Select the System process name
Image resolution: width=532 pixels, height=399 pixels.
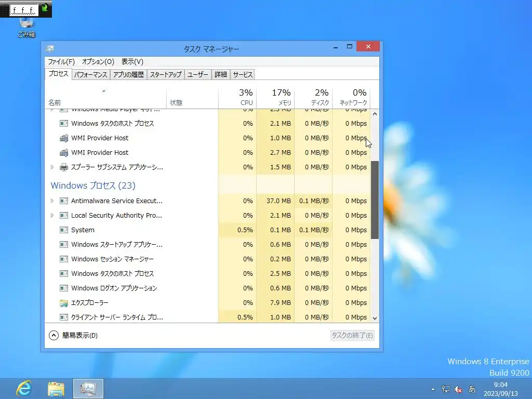click(x=83, y=230)
